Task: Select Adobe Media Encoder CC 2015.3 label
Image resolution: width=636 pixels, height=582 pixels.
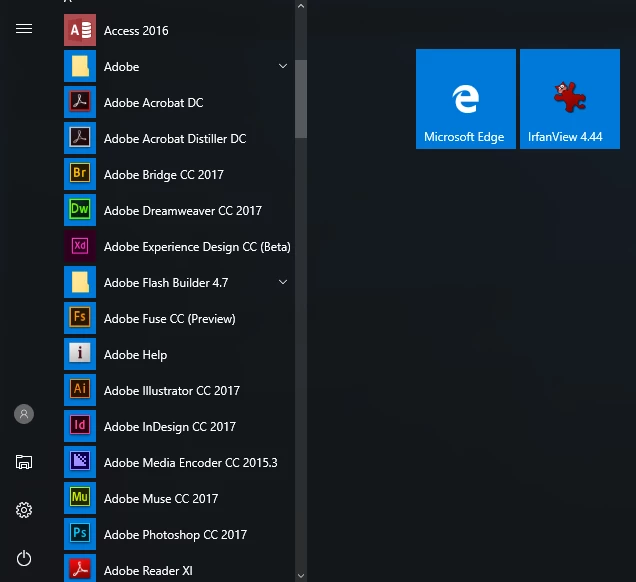Action: click(x=191, y=463)
